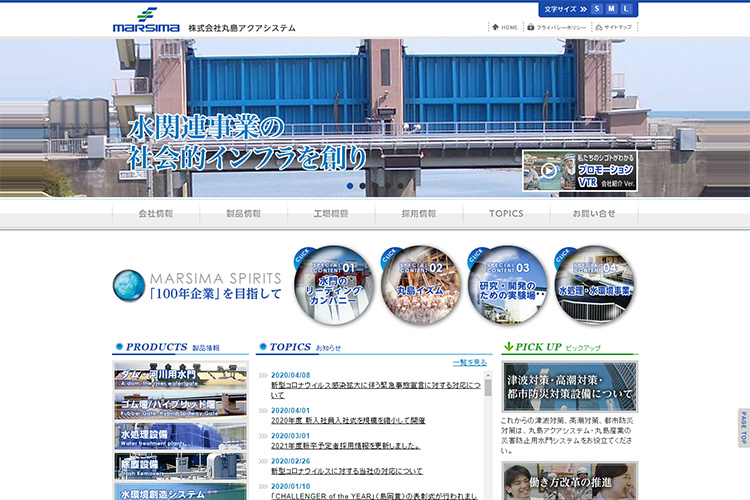
Task: Open 水処理設備 product banner
Action: [x=180, y=436]
